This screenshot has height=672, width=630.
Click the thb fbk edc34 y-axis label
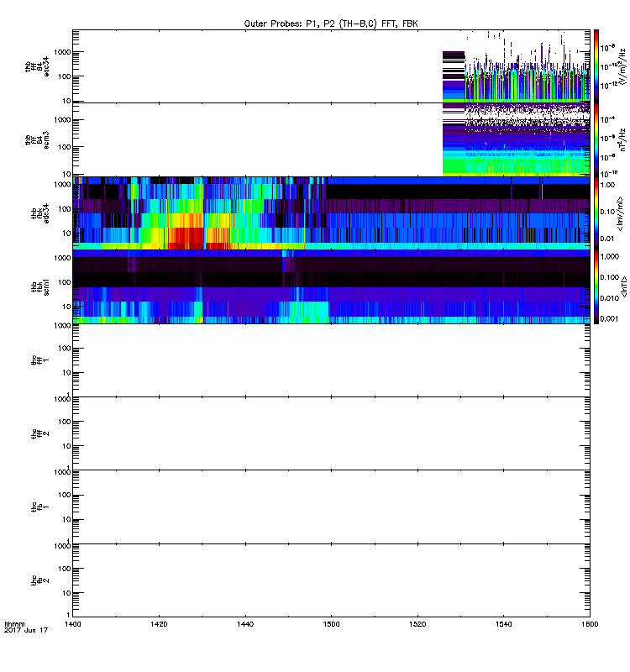pos(40,213)
